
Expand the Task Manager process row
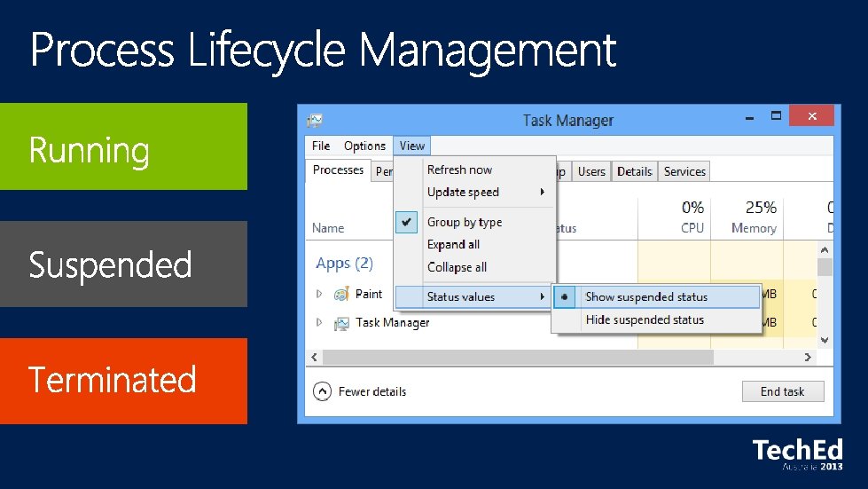pyautogui.click(x=319, y=322)
